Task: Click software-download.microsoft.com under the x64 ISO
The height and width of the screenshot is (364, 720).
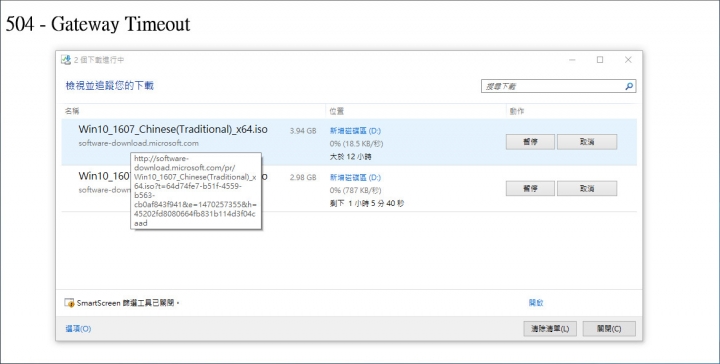Action: click(139, 143)
